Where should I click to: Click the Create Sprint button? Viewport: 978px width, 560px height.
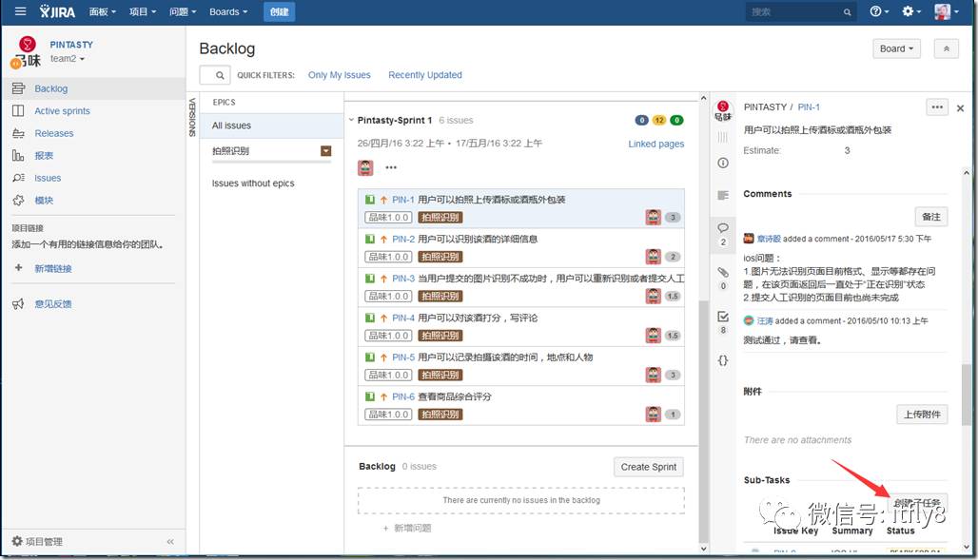coord(649,467)
